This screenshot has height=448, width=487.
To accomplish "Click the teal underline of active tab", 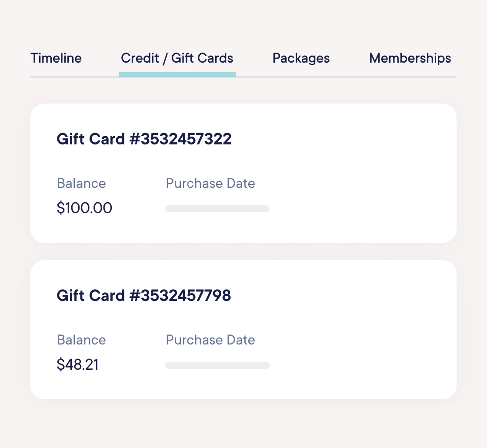I will click(x=177, y=74).
